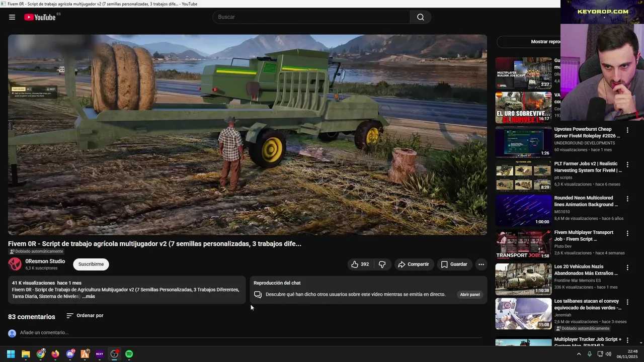
Task: Open options menu for Trucker Job Script video
Action: pos(627,340)
